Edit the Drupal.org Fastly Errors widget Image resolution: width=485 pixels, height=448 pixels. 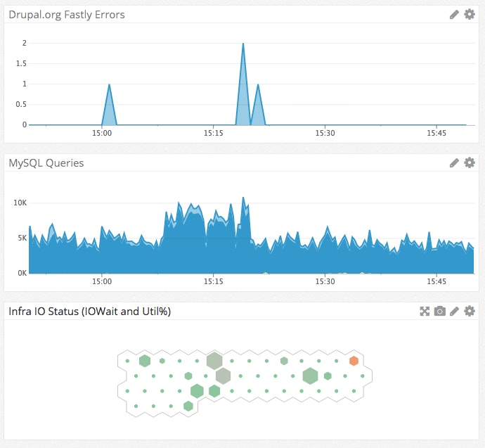(x=454, y=14)
